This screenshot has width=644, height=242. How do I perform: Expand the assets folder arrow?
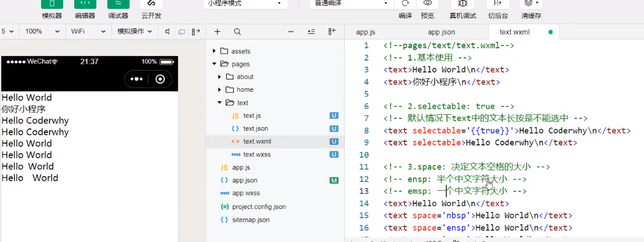click(x=214, y=51)
